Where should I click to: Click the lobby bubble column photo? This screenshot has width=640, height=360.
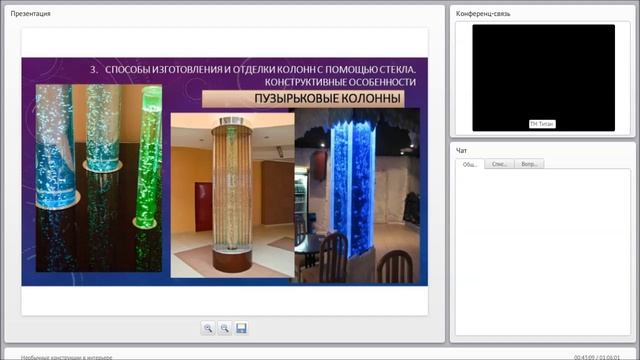click(x=232, y=195)
